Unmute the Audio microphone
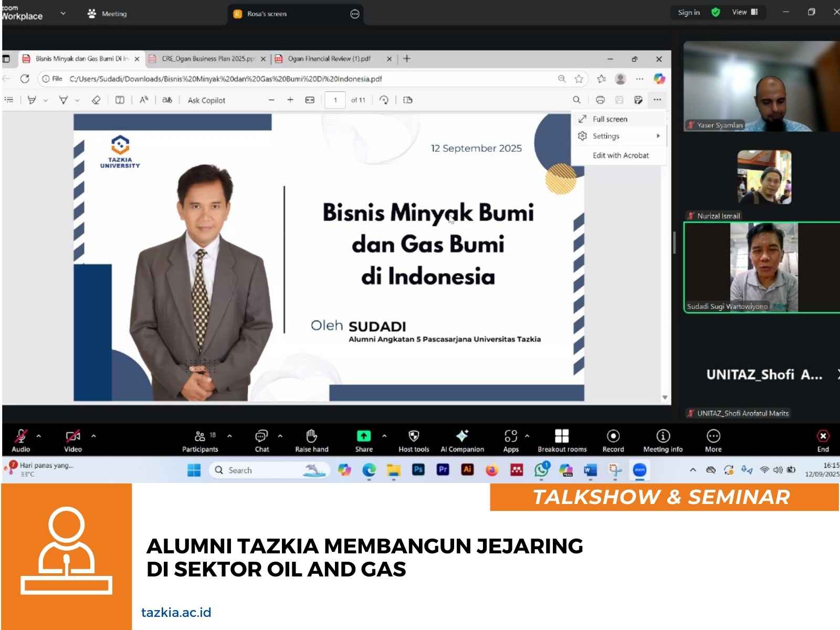This screenshot has width=840, height=630. tap(21, 436)
